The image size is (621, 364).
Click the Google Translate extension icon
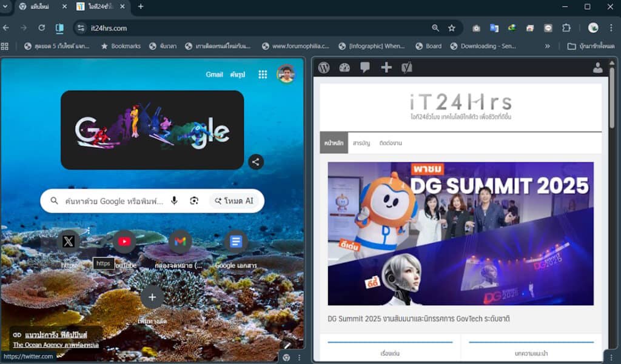(x=494, y=28)
